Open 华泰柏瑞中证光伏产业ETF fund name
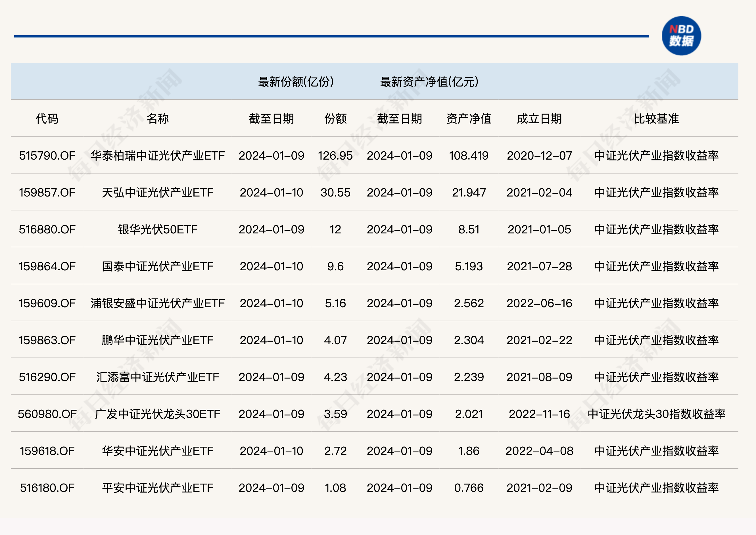Screen dimensions: 756x535 point(157,156)
